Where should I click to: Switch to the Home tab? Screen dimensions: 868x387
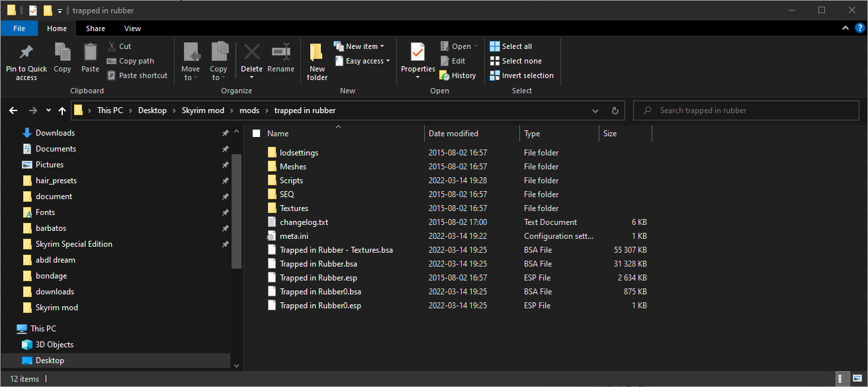pyautogui.click(x=57, y=28)
